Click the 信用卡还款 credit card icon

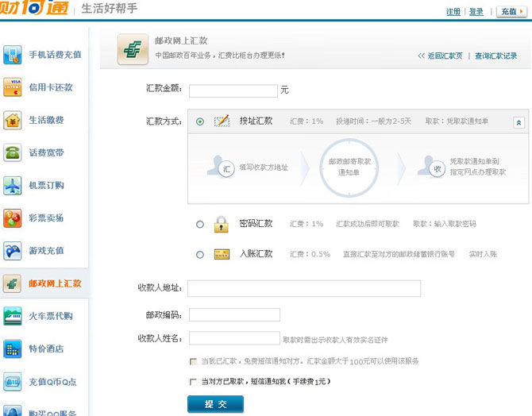pyautogui.click(x=13, y=87)
